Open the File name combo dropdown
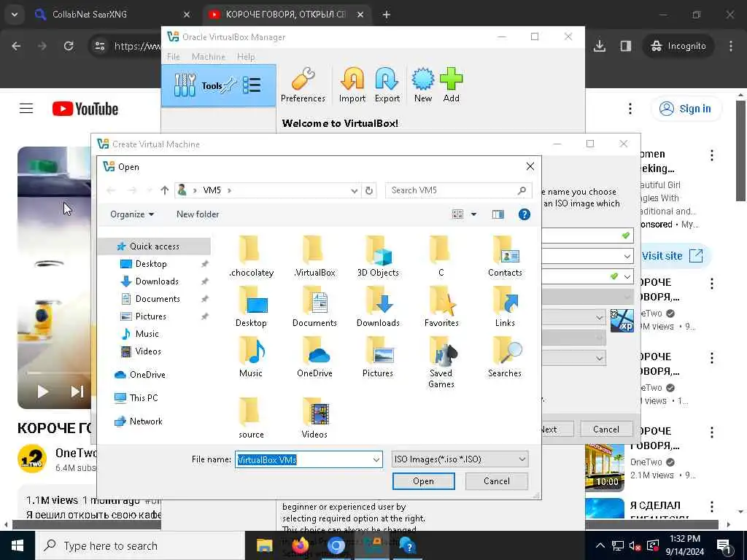 [376, 459]
